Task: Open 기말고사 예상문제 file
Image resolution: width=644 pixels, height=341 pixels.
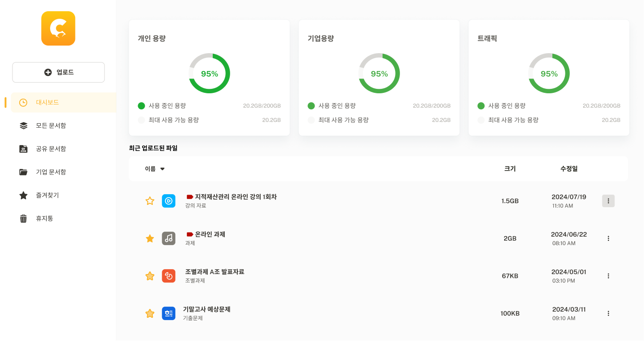Action: tap(206, 309)
